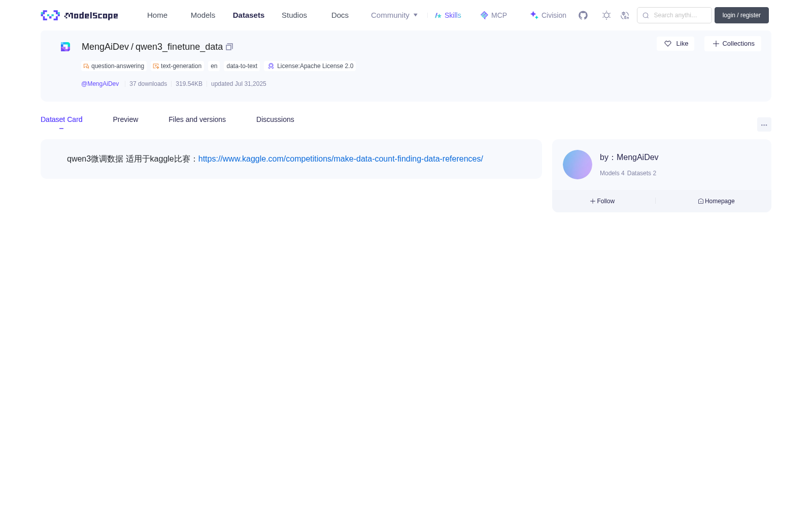The width and height of the screenshot is (812, 508).
Task: Click the Apache License 2.0 tag
Action: click(x=310, y=66)
